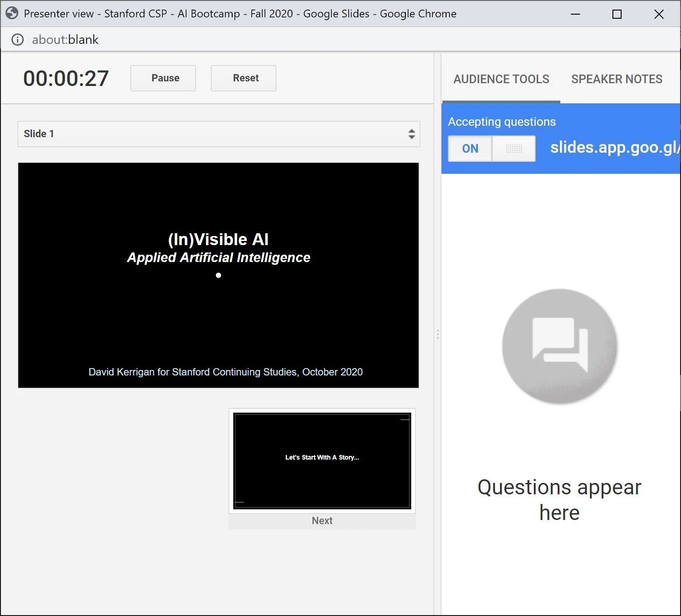
Task: Click the panel divider handle
Action: (x=438, y=334)
